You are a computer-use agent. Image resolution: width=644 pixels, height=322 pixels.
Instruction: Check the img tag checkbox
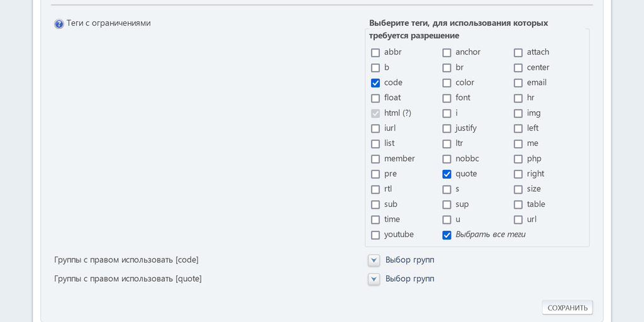pos(518,114)
